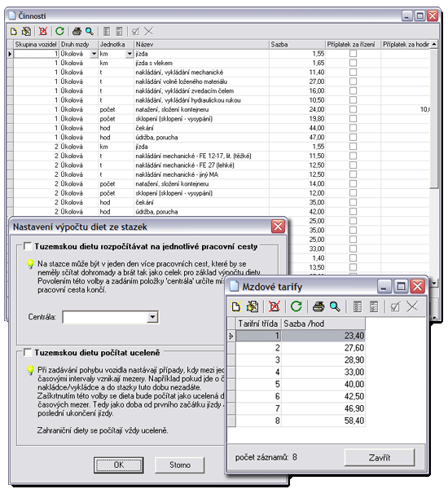
Task: Select tariff row with rate 27,60
Action: [x=301, y=348]
